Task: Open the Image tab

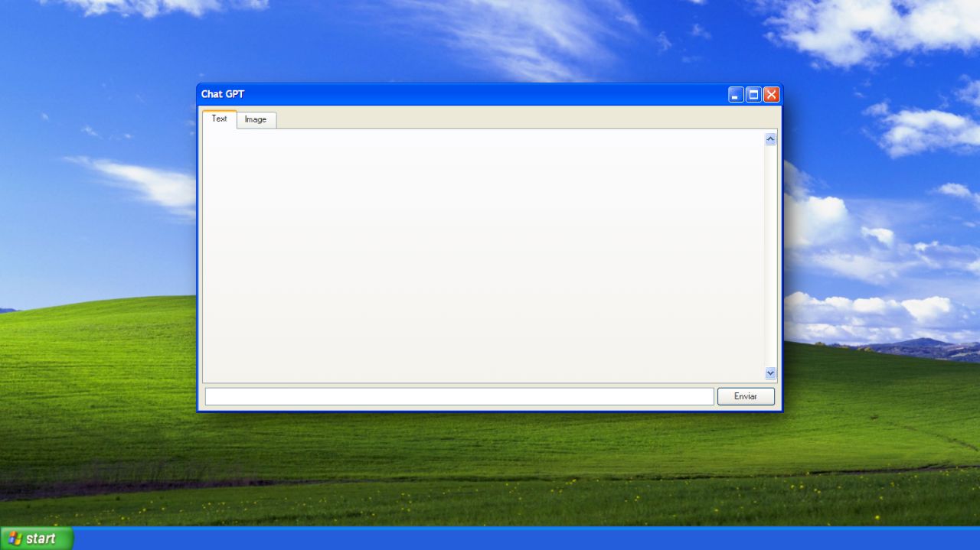Action: pos(256,120)
